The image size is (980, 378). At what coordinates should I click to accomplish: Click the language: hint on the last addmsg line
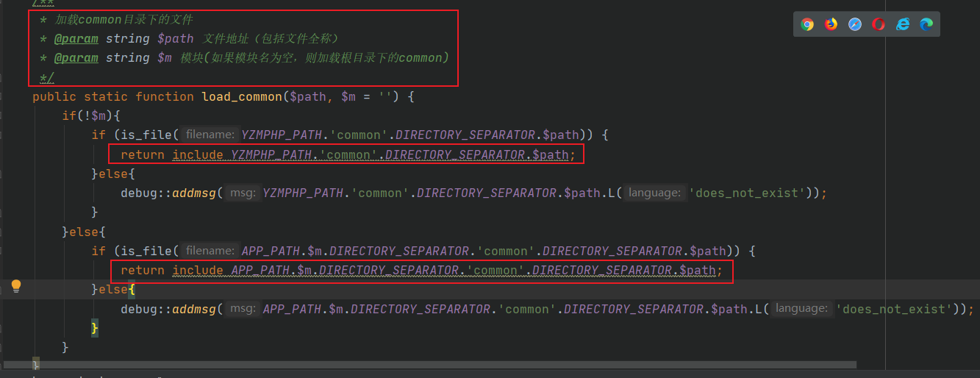[801, 309]
